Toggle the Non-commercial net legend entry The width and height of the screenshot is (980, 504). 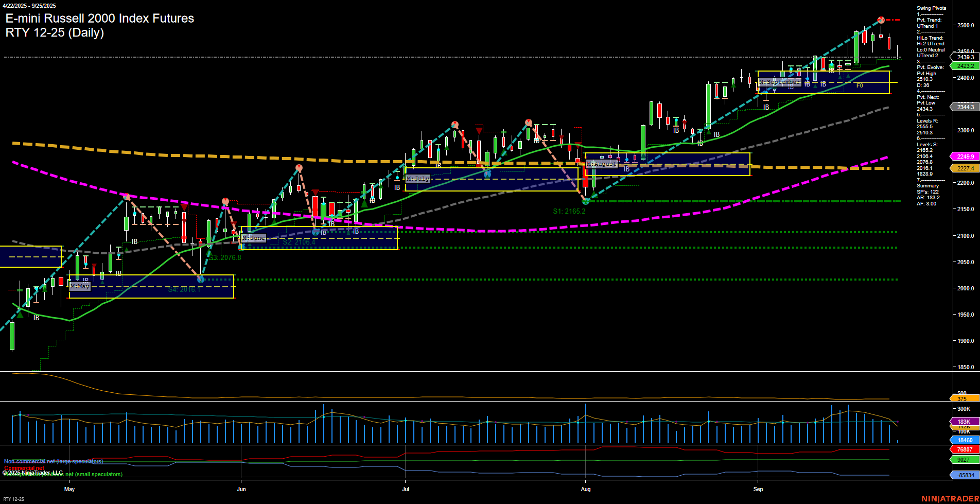54,461
